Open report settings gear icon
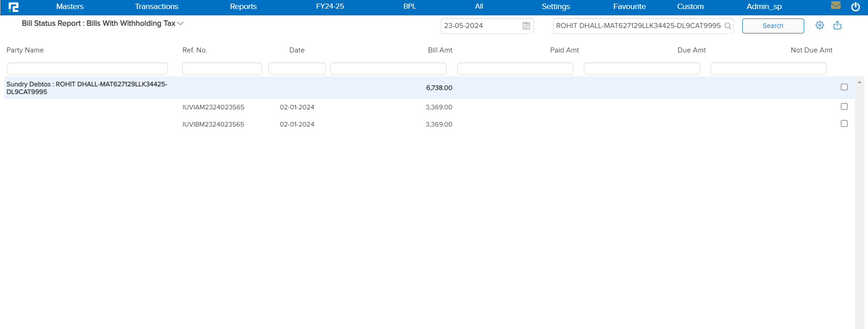Screen dimensions: 868x329 (x=820, y=25)
